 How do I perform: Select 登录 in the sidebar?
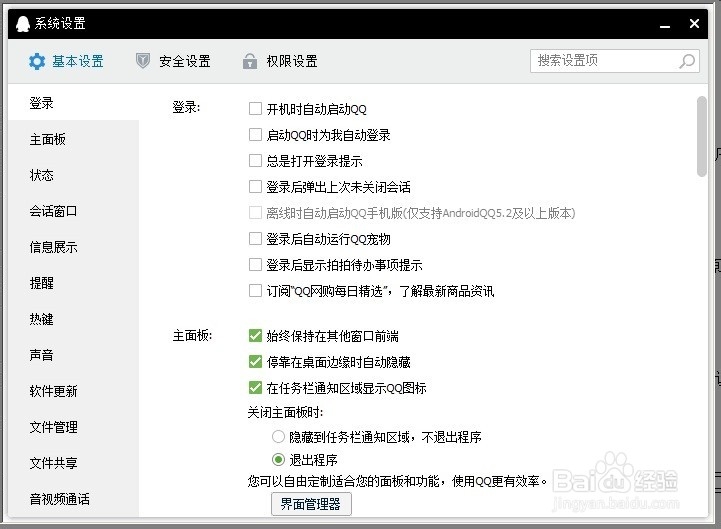pyautogui.click(x=74, y=103)
